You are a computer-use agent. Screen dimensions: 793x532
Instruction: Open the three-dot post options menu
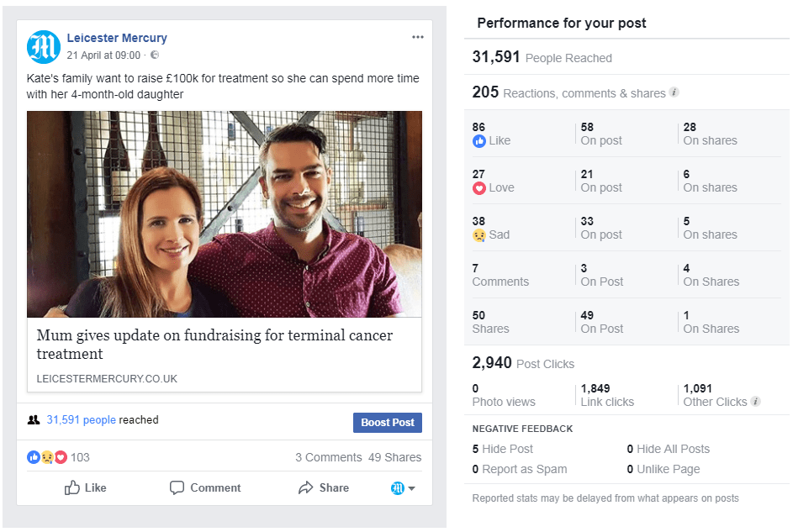point(418,38)
